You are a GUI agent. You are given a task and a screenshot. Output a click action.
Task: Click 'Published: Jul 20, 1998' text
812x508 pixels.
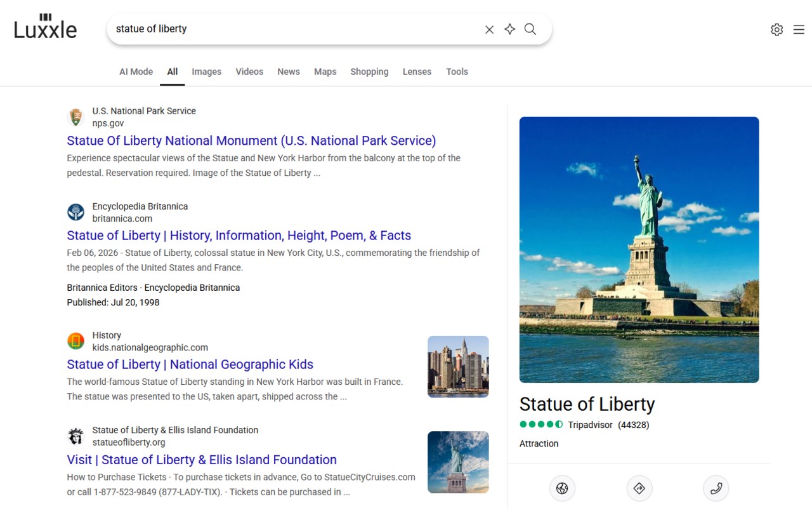click(x=113, y=303)
